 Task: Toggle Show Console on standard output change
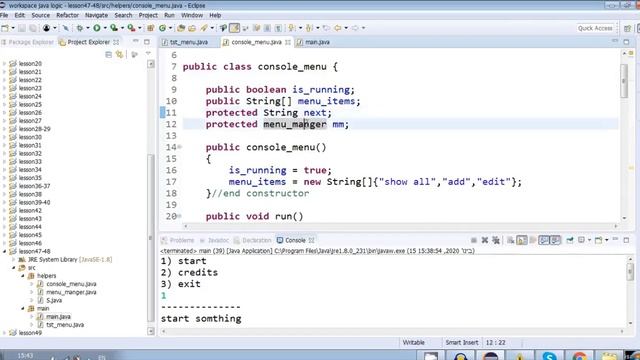click(544, 240)
